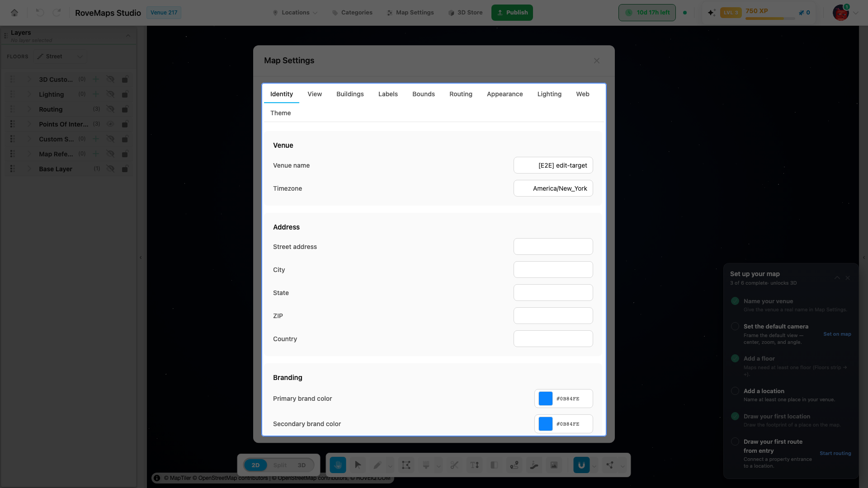Click the Publish button
This screenshot has width=868, height=488.
click(x=512, y=13)
